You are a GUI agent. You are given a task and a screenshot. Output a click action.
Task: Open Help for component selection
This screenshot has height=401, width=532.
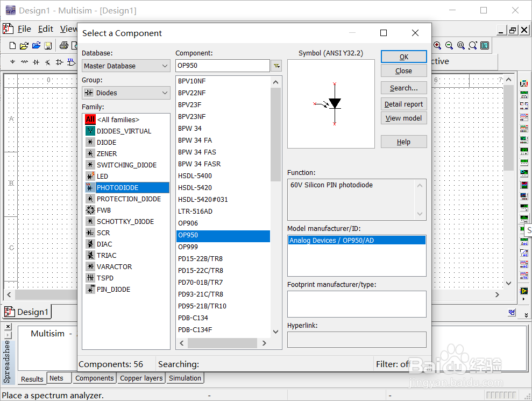click(x=404, y=142)
